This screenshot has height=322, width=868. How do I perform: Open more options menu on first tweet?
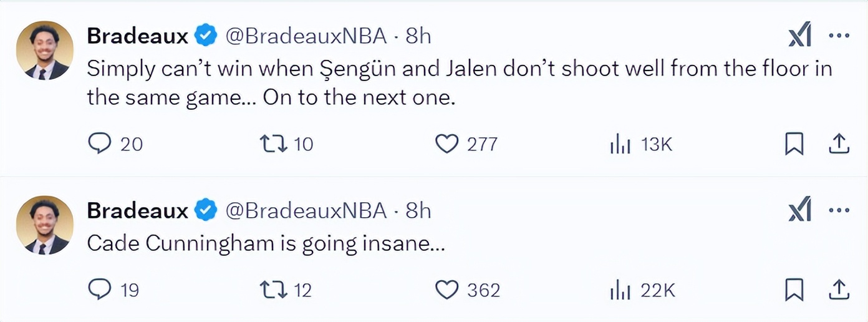tap(839, 36)
